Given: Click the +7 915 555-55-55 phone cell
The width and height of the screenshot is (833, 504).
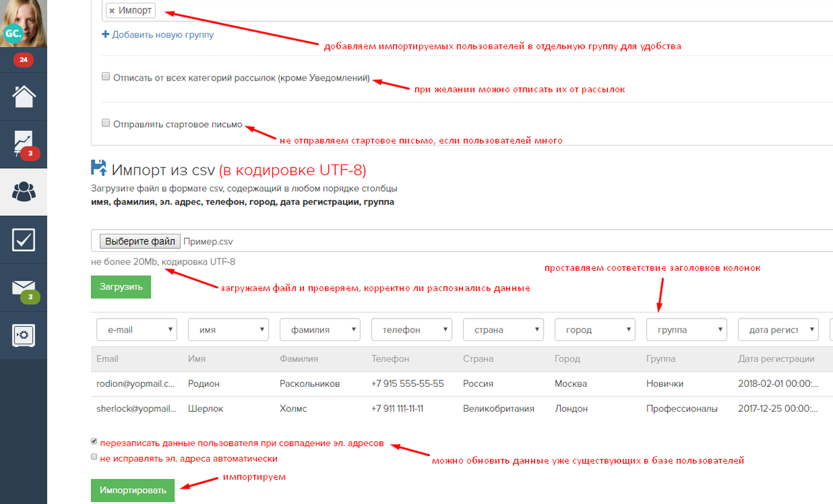Looking at the screenshot, I should point(407,383).
